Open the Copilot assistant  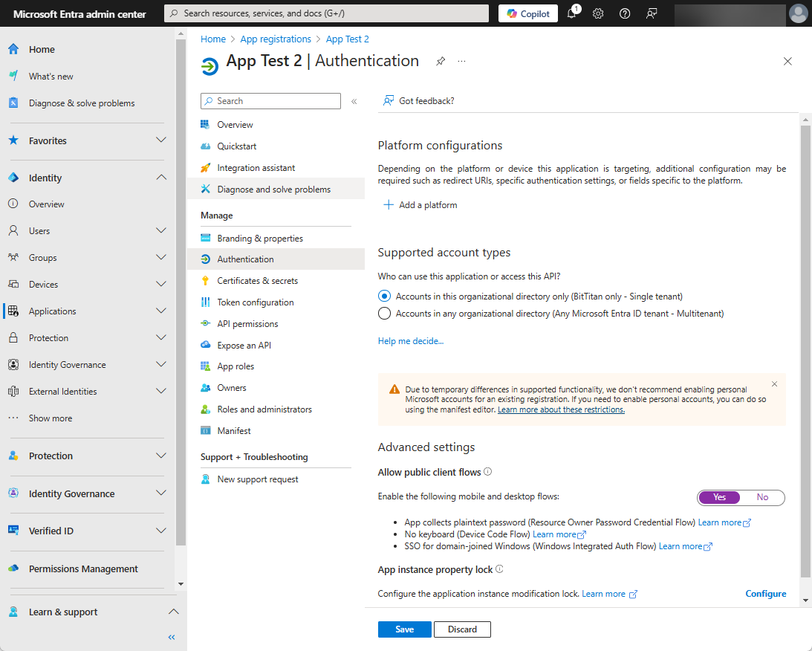[x=527, y=13]
